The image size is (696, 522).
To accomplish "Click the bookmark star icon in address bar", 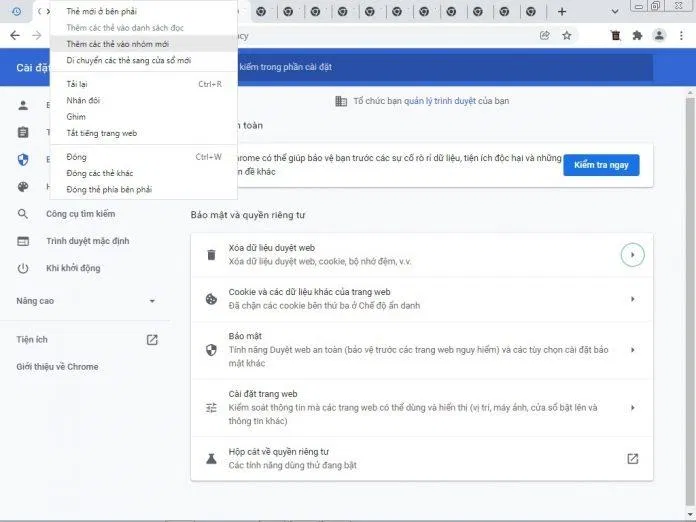I will pyautogui.click(x=567, y=35).
